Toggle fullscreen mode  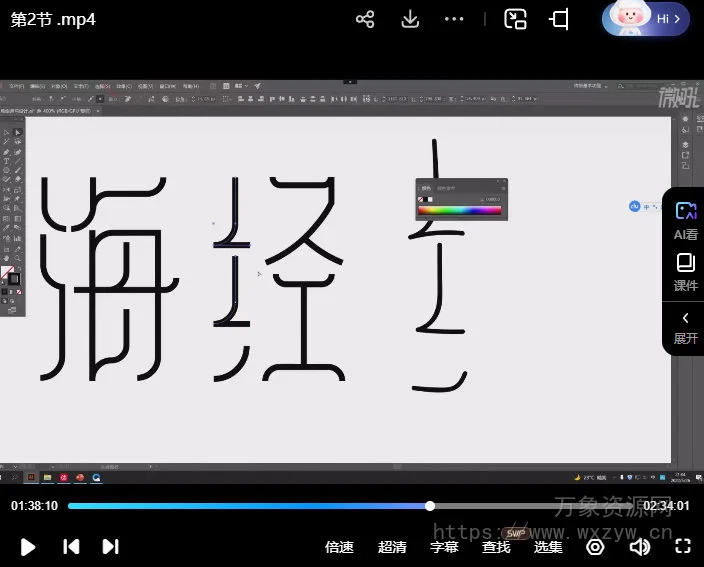pos(683,546)
